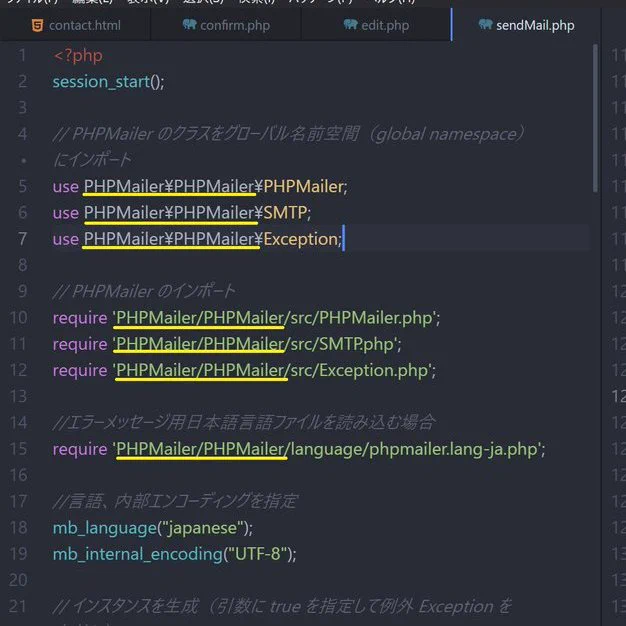Click line number 5 in the gutter

tap(22, 186)
